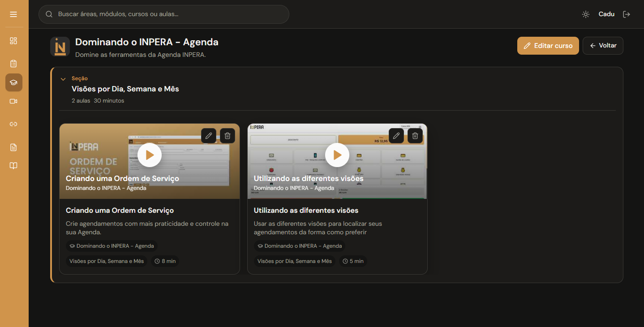Edit the Utilizando as diferentes visões lesson

point(396,136)
